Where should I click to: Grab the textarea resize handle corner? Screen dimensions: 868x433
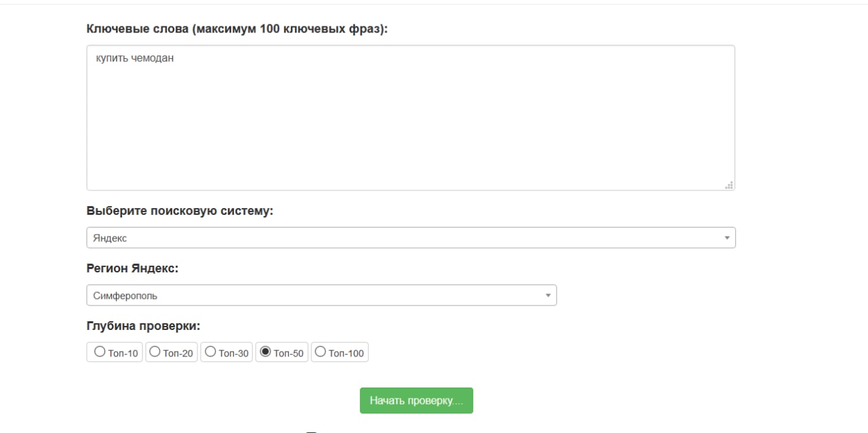click(x=730, y=186)
